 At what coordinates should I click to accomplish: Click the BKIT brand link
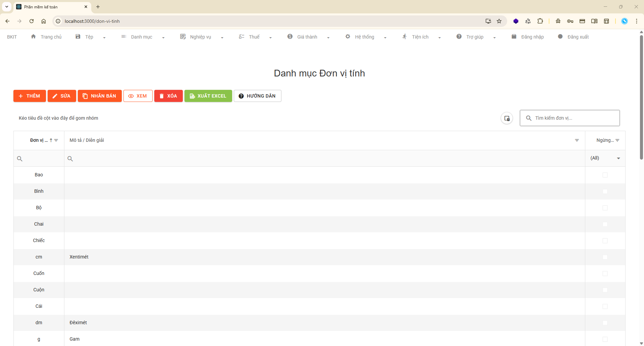tap(12, 37)
